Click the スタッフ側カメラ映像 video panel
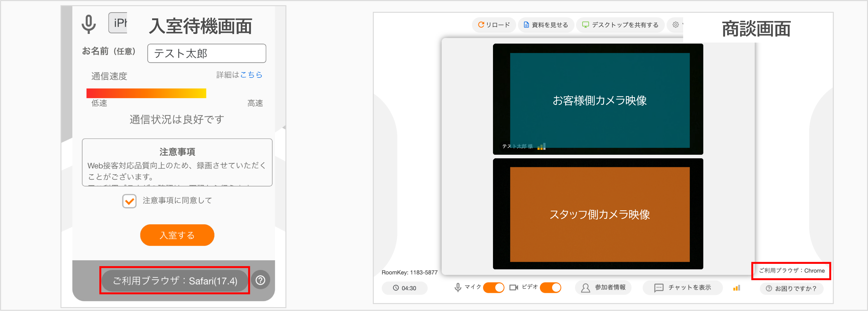868x311 pixels. pos(598,214)
